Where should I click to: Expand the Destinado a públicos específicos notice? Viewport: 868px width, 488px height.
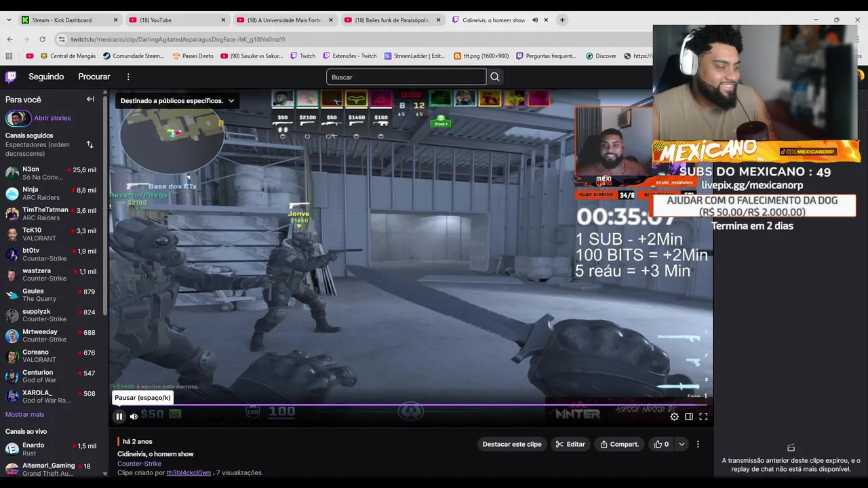177,100
